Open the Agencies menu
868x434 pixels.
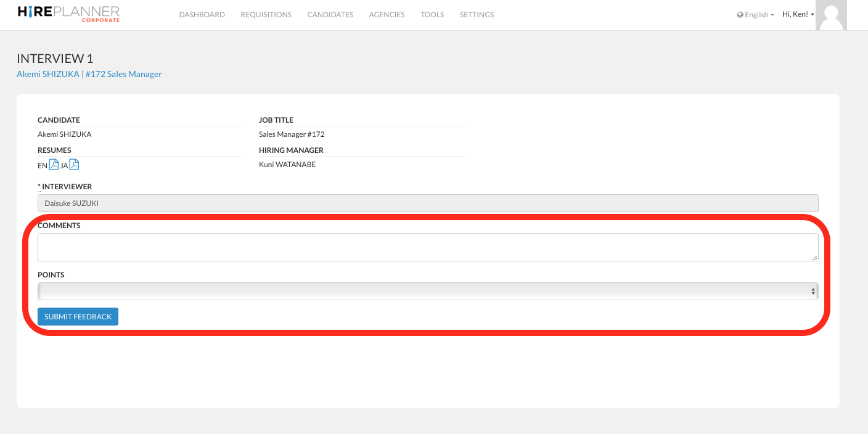pos(387,15)
